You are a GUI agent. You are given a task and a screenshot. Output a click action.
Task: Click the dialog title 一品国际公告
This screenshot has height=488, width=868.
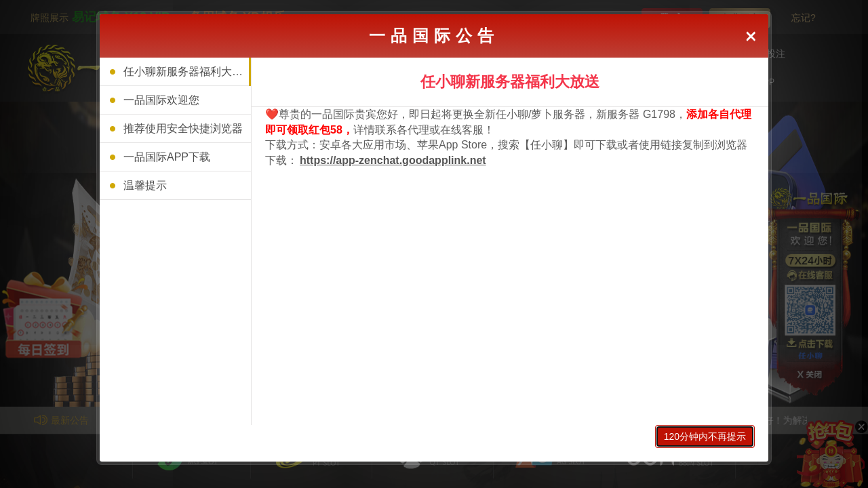click(433, 36)
